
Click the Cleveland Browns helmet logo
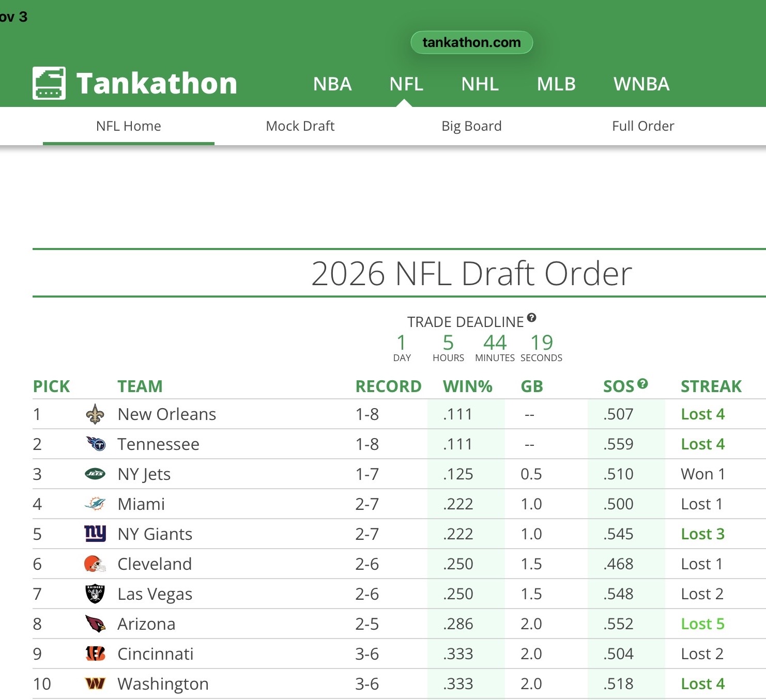95,564
